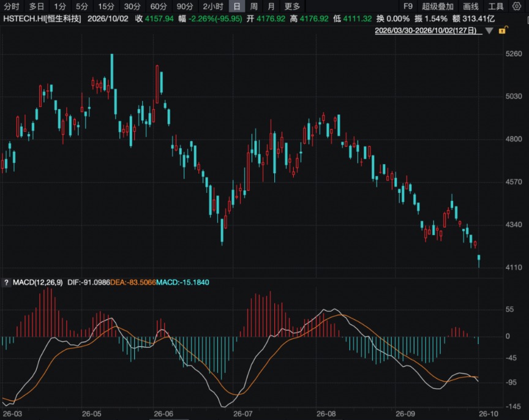Click the HSTECH.HI[恒生科技] ticker name

coord(42,18)
